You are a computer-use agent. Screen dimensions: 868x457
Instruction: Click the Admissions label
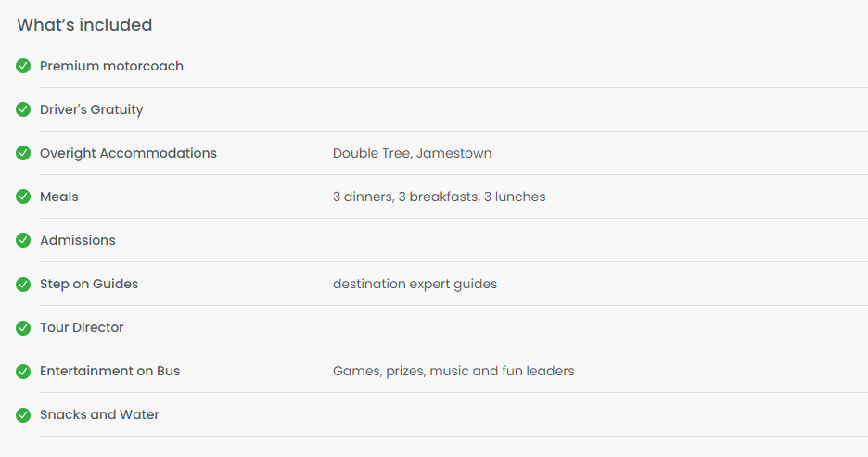click(78, 240)
